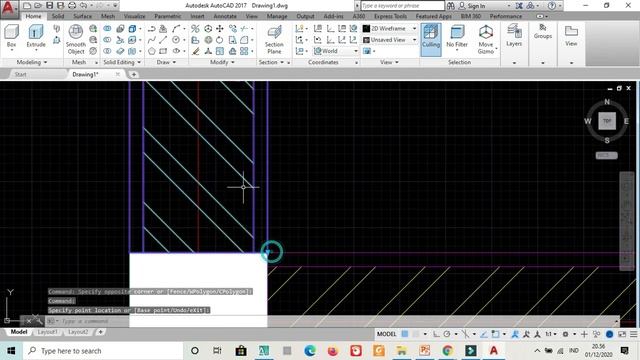The image size is (640, 360).
Task: Open the Solid ribbon tab
Action: pyautogui.click(x=58, y=16)
